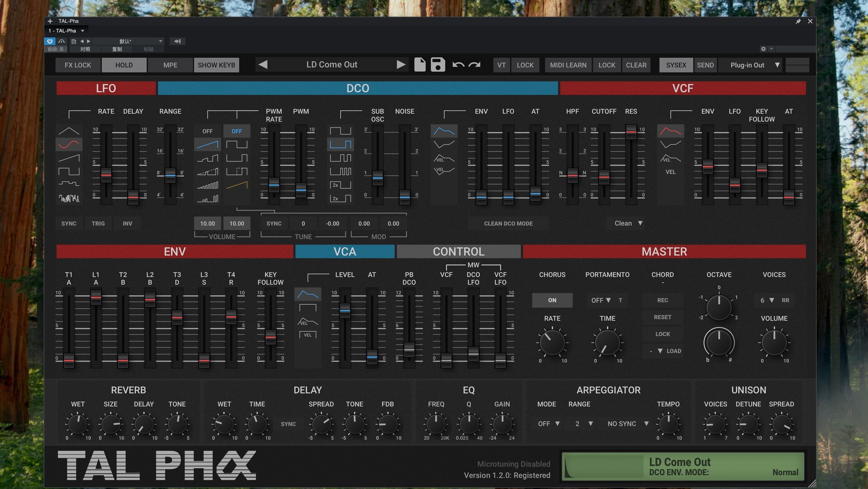868x489 pixels.
Task: Click the master VOLUME knob
Action: coord(774,343)
